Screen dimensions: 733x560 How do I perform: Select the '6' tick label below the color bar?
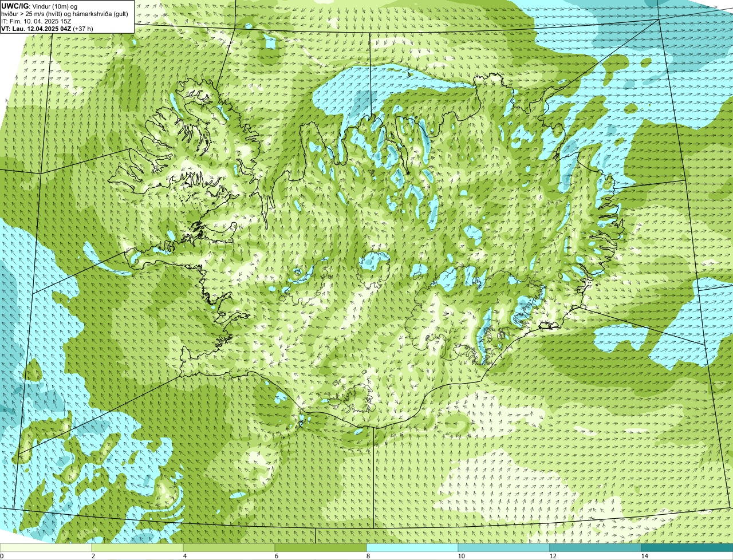(276, 556)
